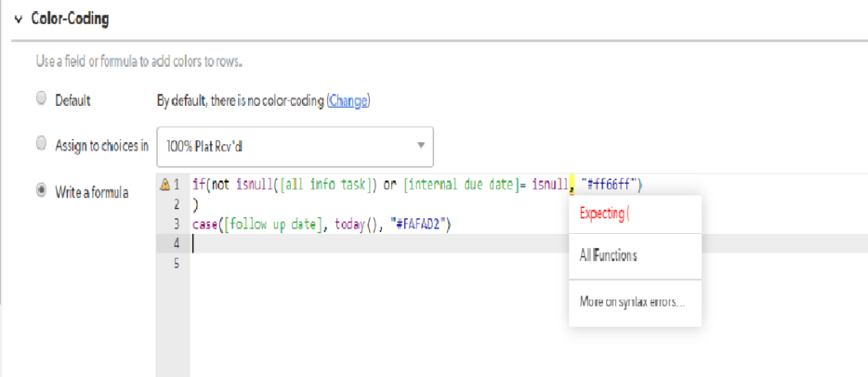Image resolution: width=868 pixels, height=377 pixels.
Task: Click line number 5 in editor gutter
Action: (x=177, y=263)
